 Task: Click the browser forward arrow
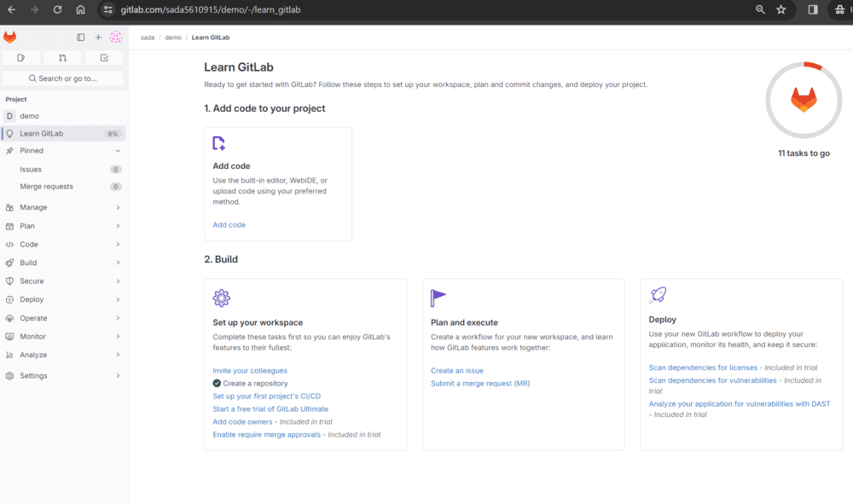point(34,9)
